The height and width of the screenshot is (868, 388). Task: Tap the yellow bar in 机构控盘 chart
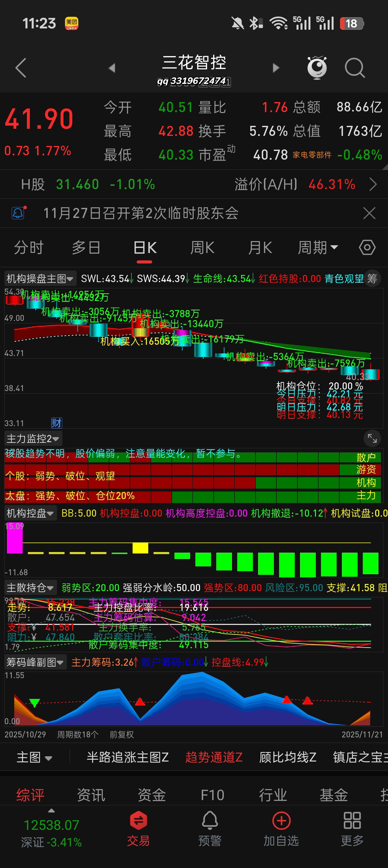pos(140,548)
